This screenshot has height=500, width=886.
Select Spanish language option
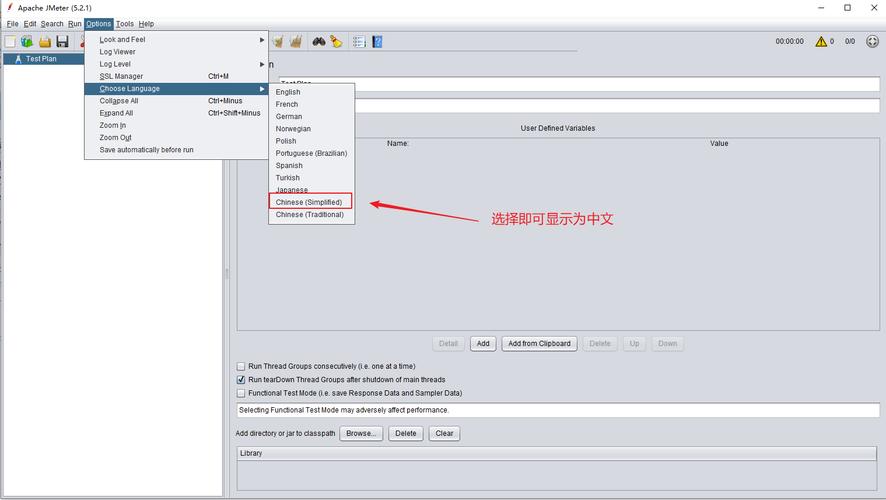click(311, 166)
